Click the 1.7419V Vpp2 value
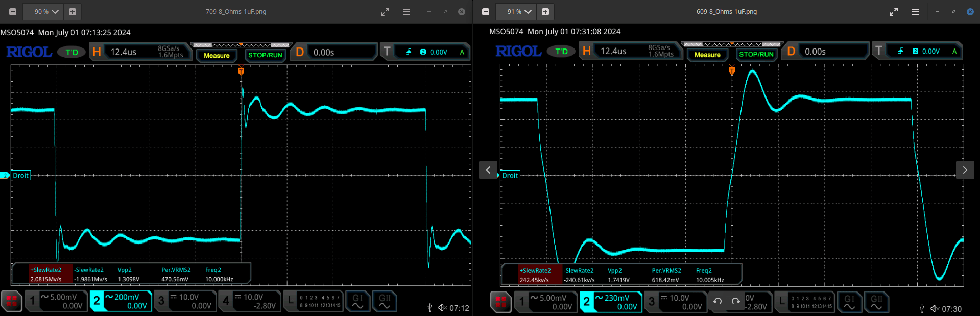This screenshot has width=980, height=316. pos(618,280)
